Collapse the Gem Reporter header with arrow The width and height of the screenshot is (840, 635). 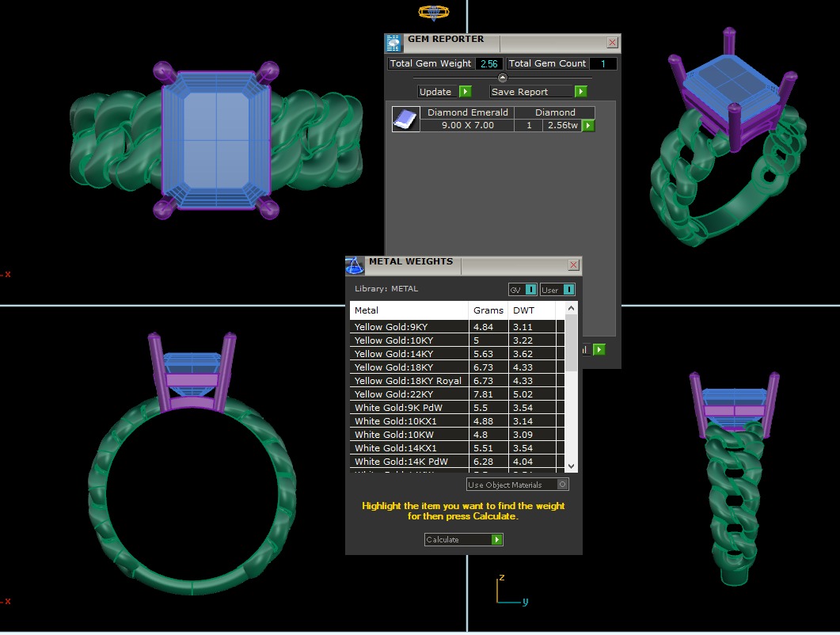[502, 78]
